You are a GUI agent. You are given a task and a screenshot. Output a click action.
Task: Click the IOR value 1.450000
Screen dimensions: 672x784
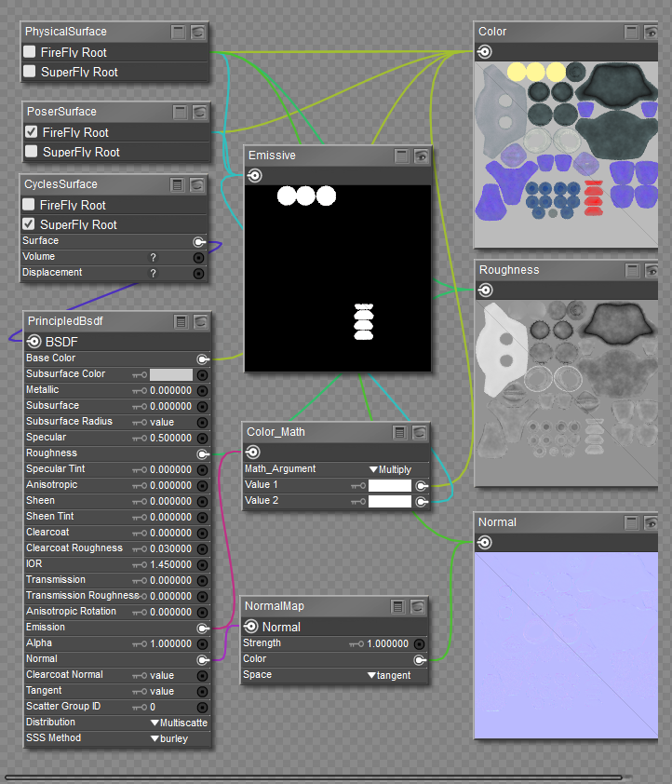170,564
